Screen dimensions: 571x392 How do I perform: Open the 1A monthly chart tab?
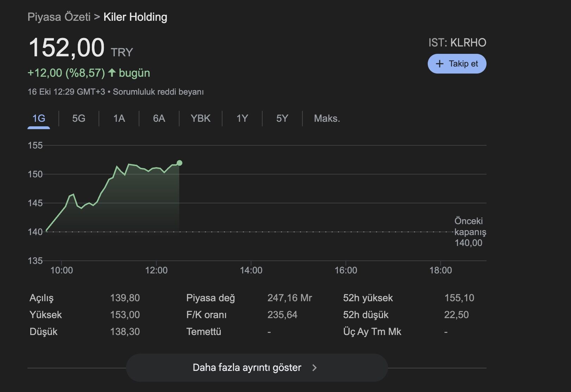[119, 118]
